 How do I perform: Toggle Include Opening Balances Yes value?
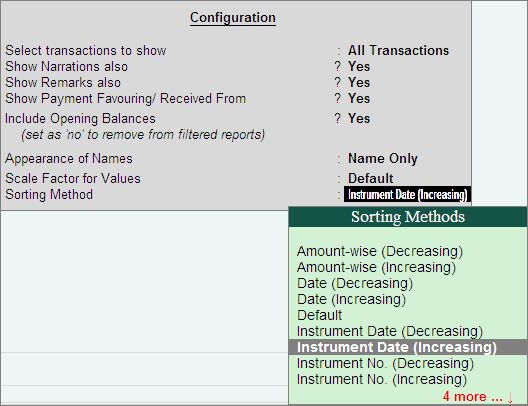[359, 119]
